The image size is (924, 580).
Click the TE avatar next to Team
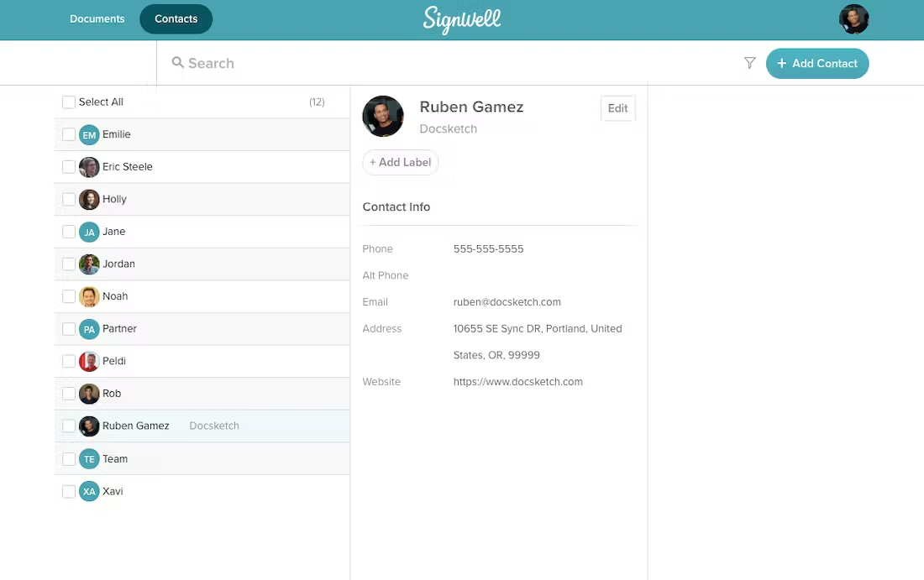[x=89, y=458]
